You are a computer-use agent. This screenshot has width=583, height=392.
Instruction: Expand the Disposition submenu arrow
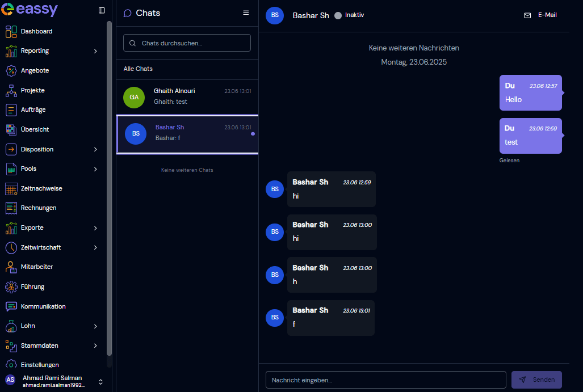point(95,149)
